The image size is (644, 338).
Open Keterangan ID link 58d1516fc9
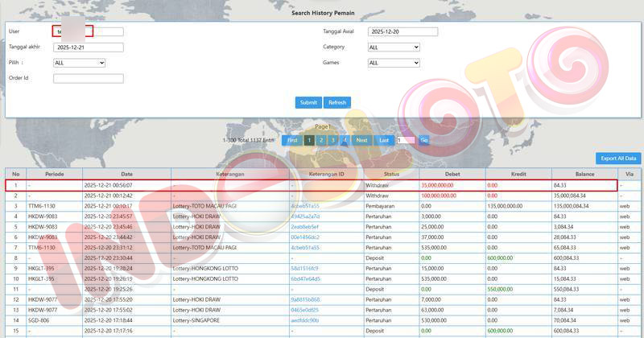pos(305,268)
